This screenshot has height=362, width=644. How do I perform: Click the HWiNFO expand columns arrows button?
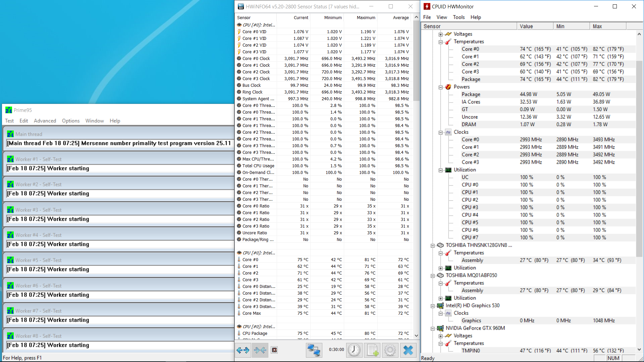point(243,350)
